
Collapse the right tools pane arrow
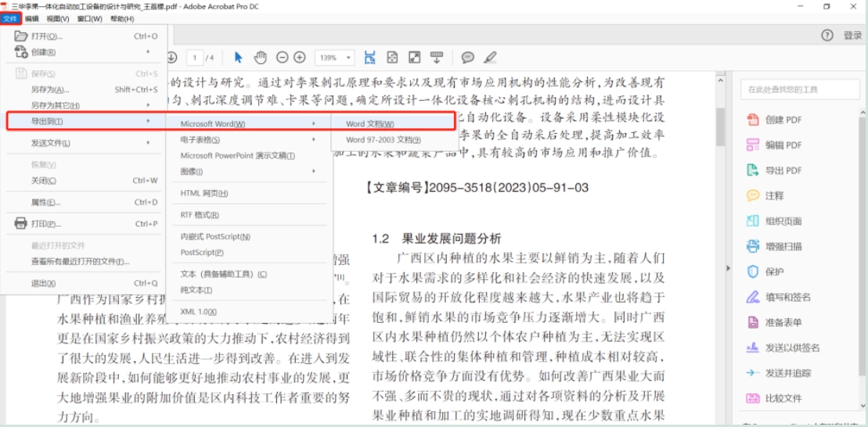pos(728,268)
